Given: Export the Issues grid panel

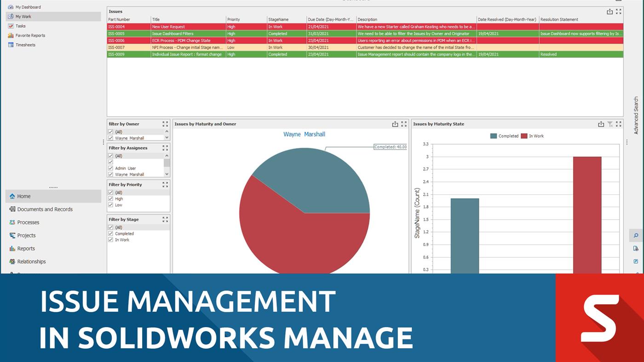Looking at the screenshot, I should 609,11.
